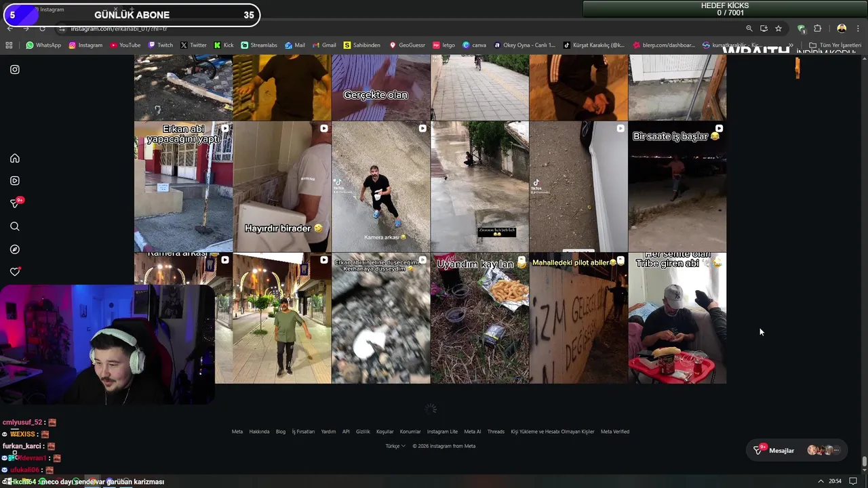The height and width of the screenshot is (488, 868).
Task: Click the Meta AI footer link
Action: (473, 432)
